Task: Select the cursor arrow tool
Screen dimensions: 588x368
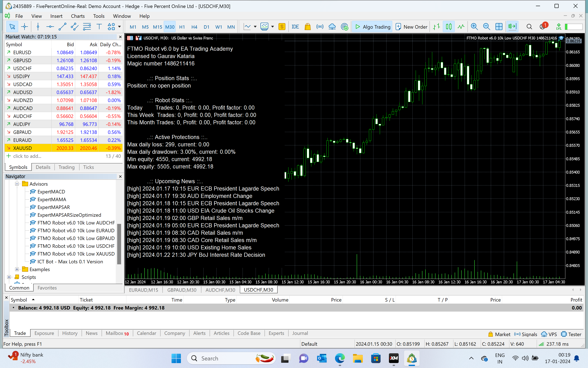Action: coord(12,27)
